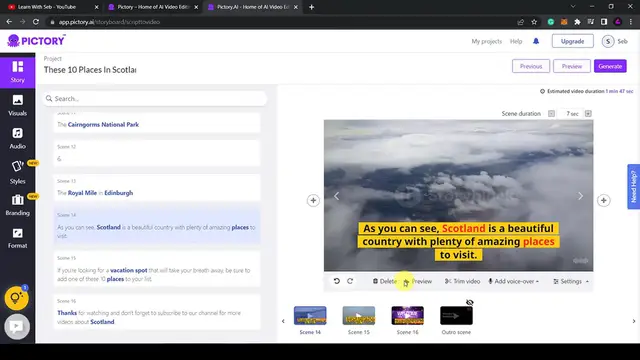The image size is (640, 360).
Task: Open the Branding sidebar section
Action: point(18,205)
